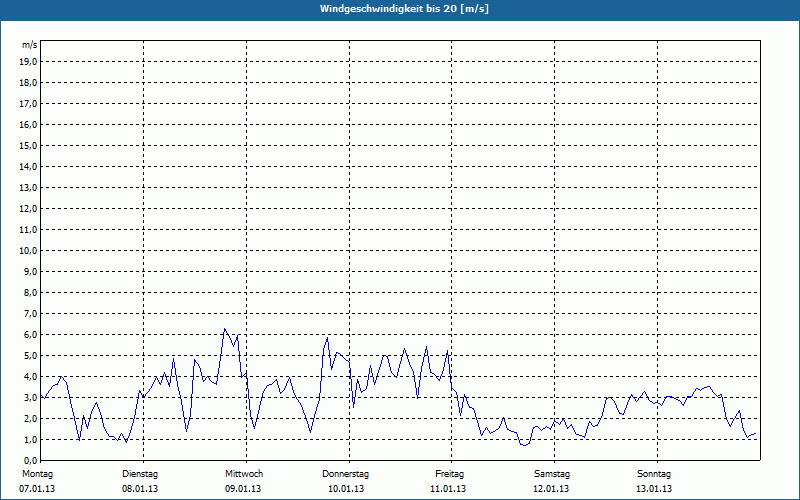The image size is (800, 500).
Task: Click the 13.01.13 date label
Action: click(654, 489)
